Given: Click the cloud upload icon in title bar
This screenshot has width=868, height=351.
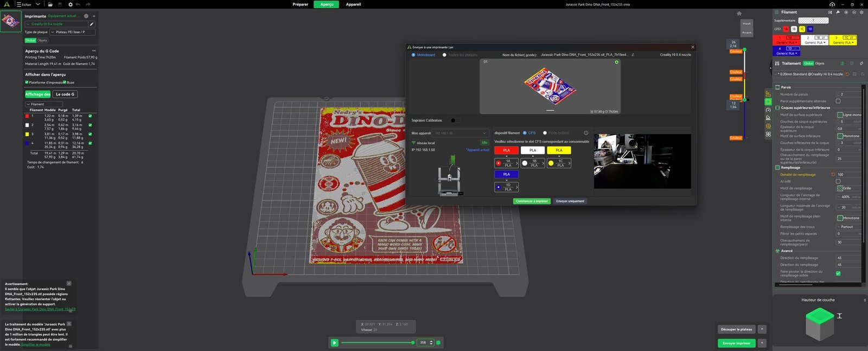Looking at the screenshot, I should click(x=832, y=4).
